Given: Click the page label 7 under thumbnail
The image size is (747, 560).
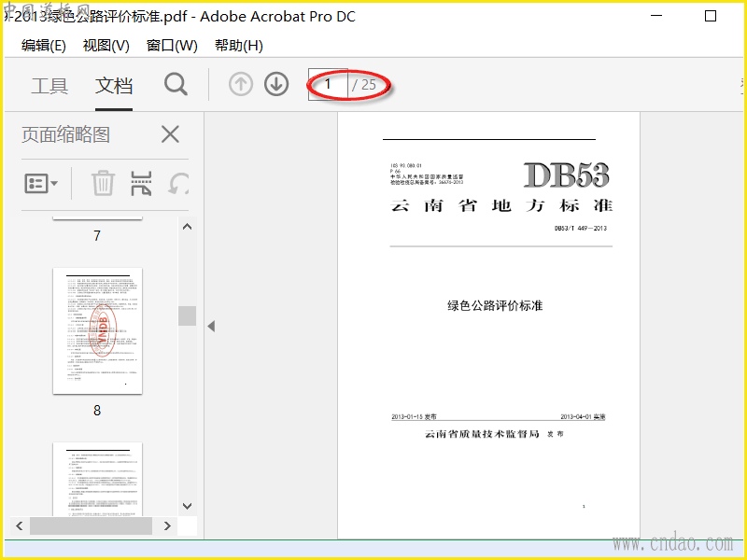Looking at the screenshot, I should (x=97, y=236).
